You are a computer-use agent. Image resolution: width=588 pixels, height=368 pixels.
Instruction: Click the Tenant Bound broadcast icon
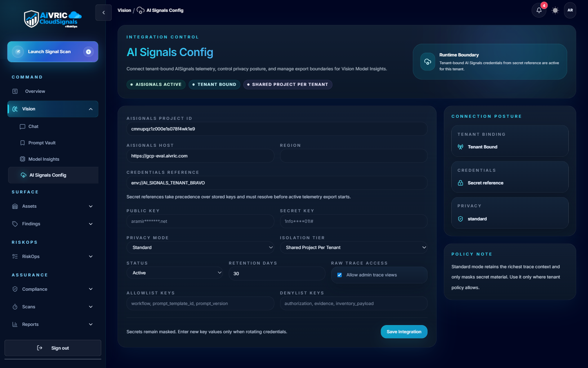461,147
